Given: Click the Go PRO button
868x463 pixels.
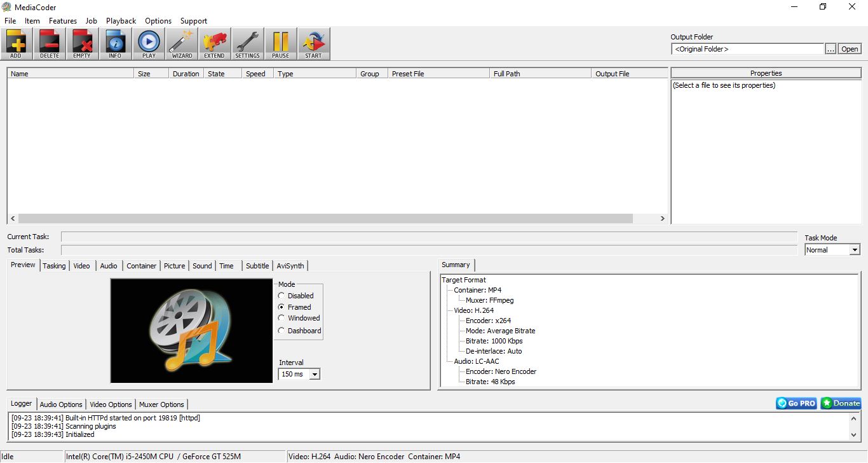Looking at the screenshot, I should 796,403.
